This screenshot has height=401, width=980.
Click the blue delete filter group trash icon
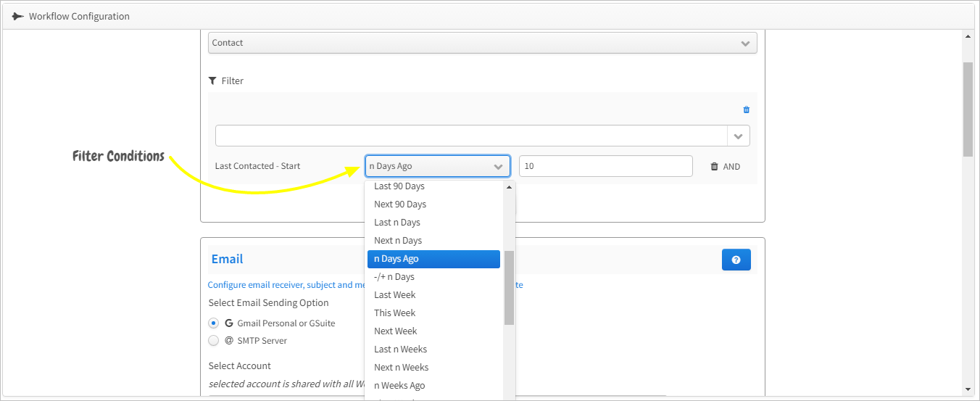coord(747,110)
